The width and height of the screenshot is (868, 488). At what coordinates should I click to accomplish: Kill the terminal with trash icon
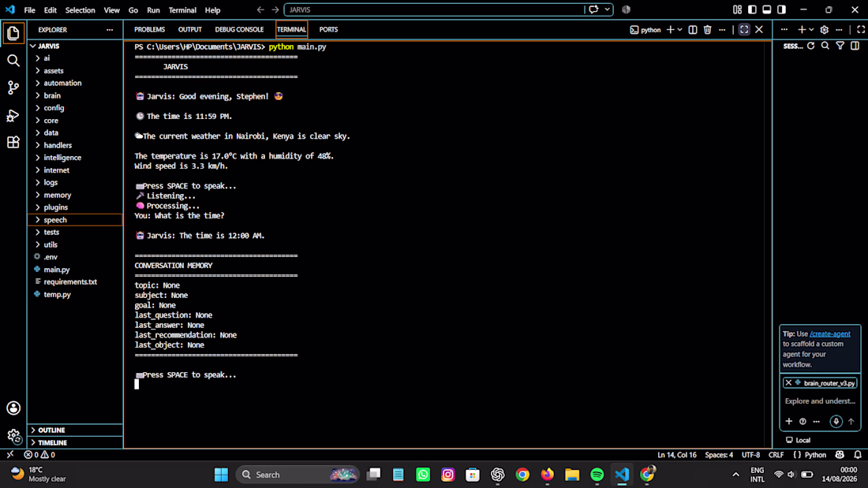tap(708, 30)
